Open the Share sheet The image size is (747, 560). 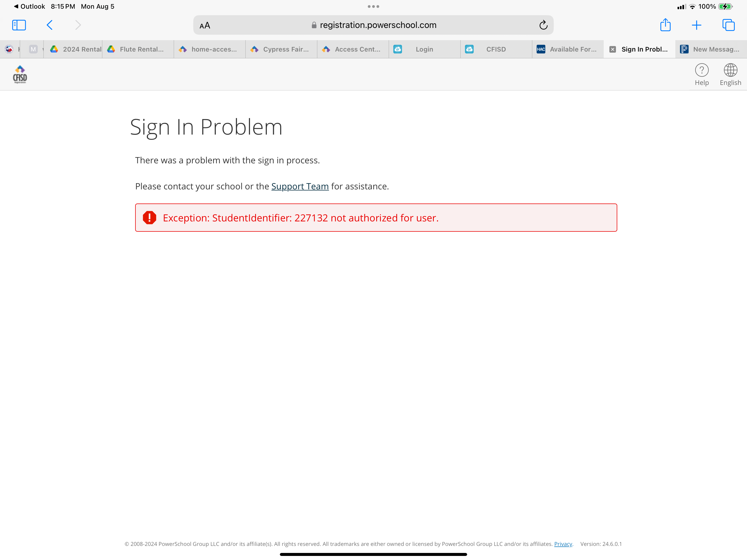(x=665, y=25)
